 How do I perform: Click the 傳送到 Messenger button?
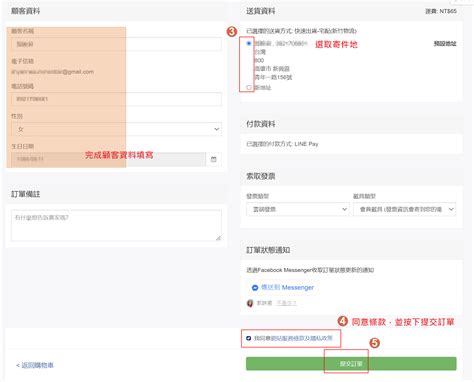point(283,287)
